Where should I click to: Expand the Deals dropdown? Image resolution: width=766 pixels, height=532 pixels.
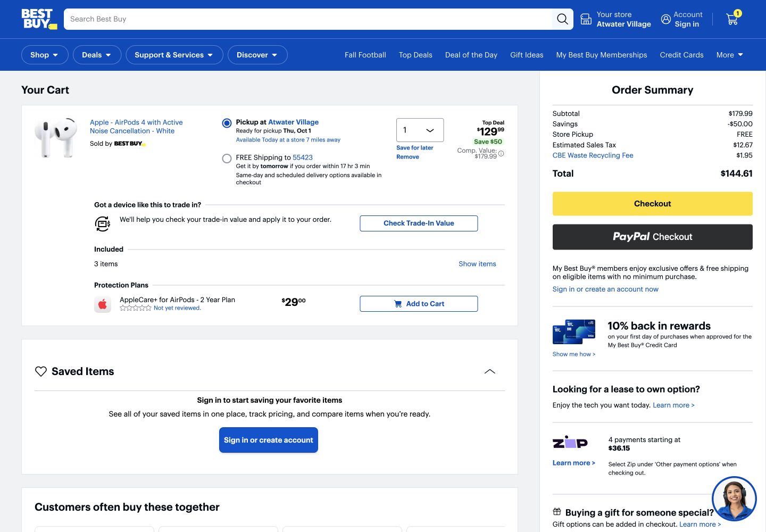[x=97, y=55]
